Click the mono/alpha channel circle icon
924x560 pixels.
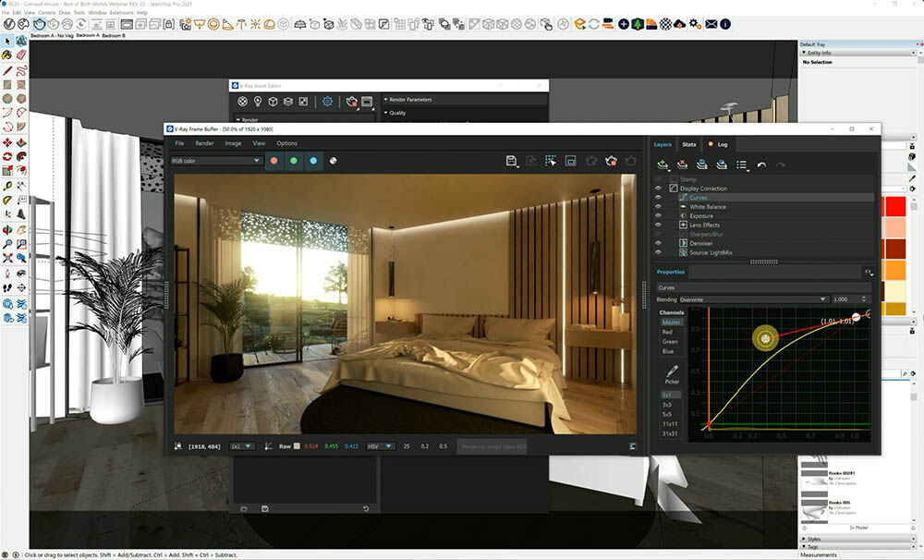(333, 161)
